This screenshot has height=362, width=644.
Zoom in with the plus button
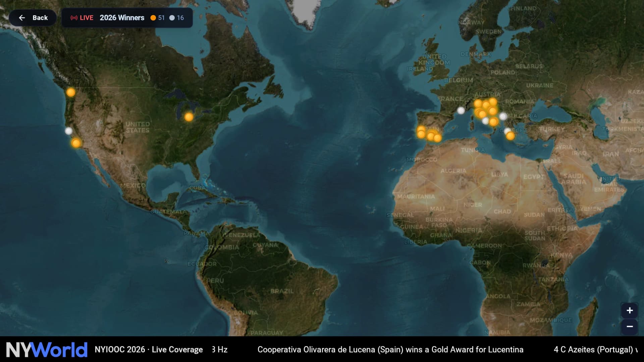pos(630,310)
